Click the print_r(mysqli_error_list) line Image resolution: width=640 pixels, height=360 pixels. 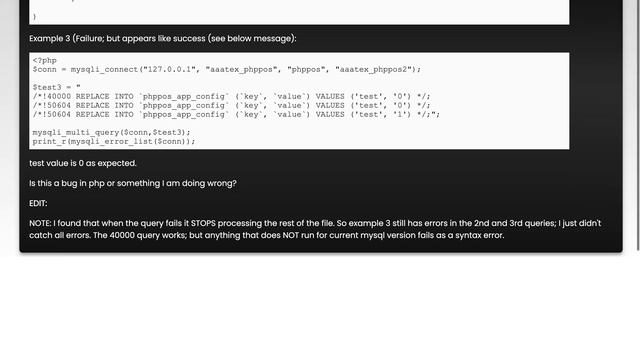click(x=114, y=141)
